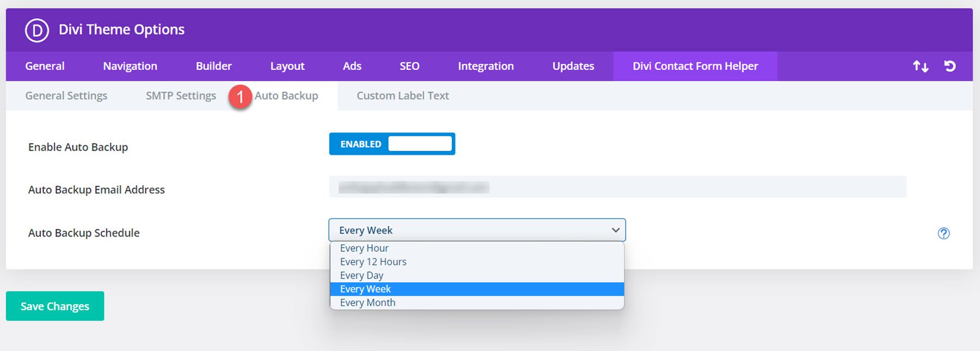Open the import/export arrows icon

pos(921,66)
